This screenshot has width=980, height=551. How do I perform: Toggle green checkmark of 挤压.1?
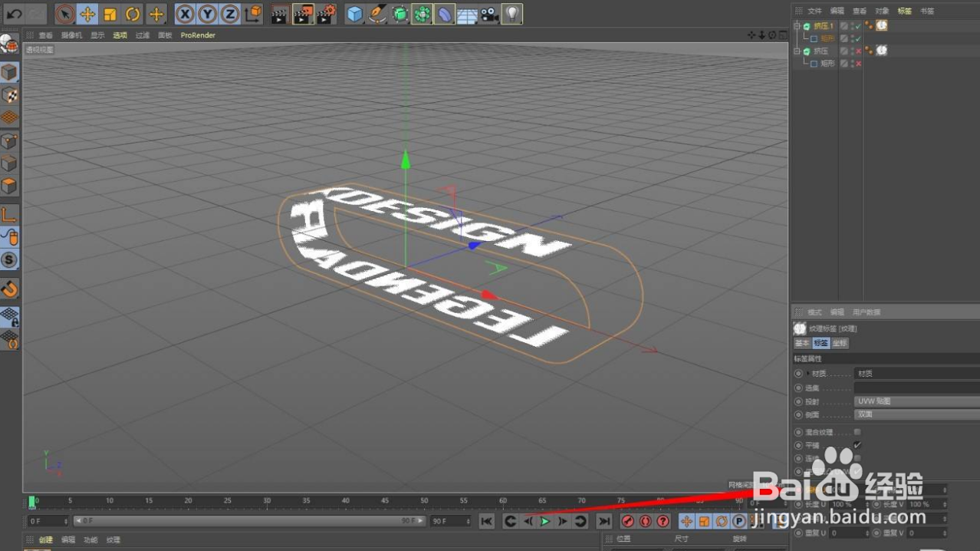click(858, 26)
